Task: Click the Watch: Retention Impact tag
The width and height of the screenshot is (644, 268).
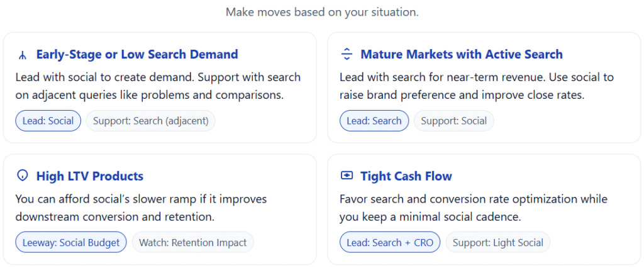Action: [192, 242]
